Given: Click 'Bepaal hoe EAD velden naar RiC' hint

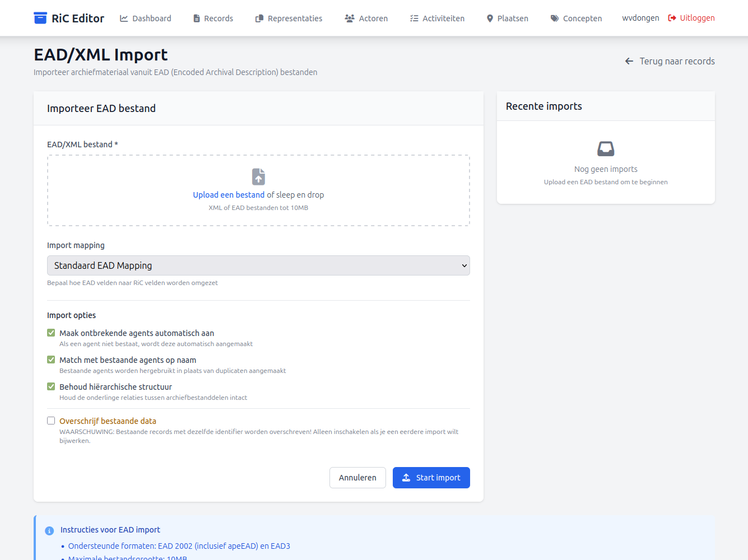Looking at the screenshot, I should 132,283.
